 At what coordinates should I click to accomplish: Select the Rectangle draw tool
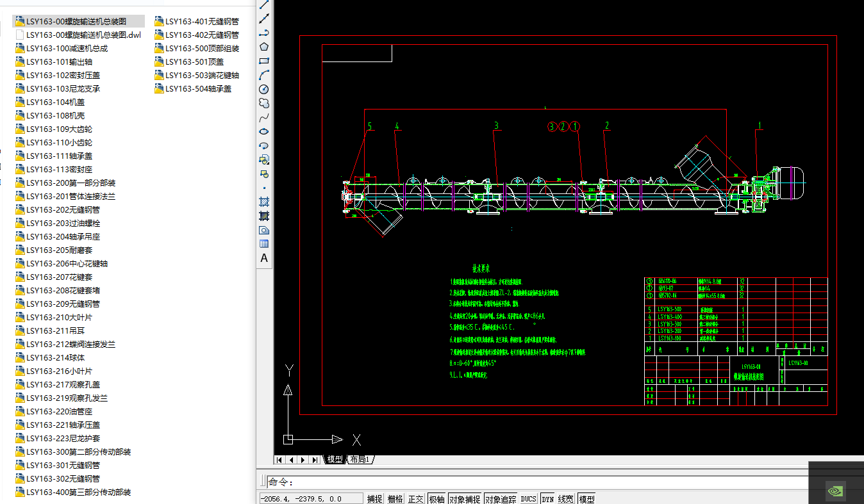pyautogui.click(x=263, y=61)
